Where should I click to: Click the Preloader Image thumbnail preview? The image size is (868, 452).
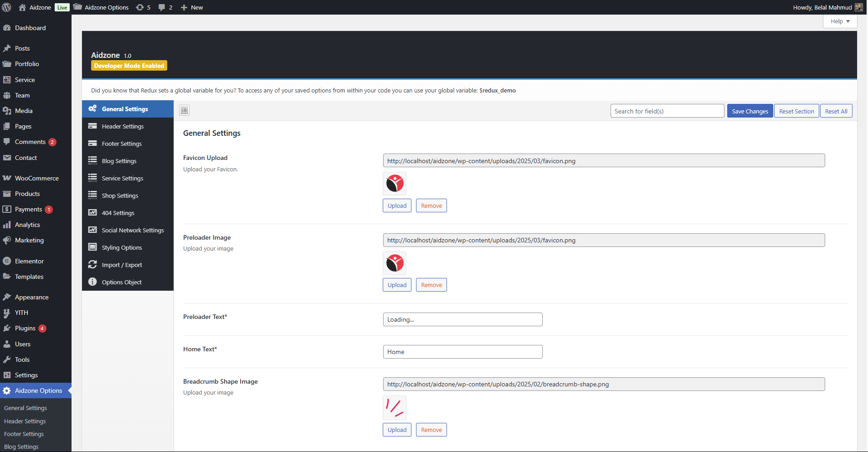(x=395, y=263)
